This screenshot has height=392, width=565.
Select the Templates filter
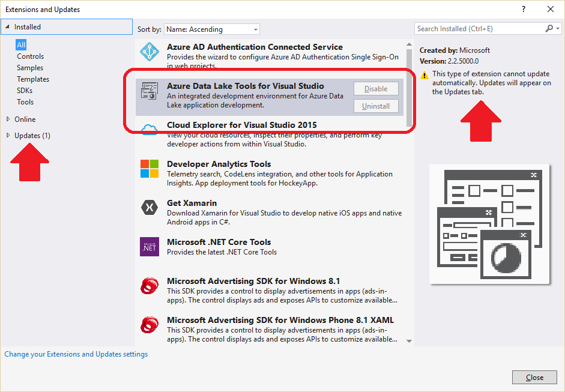(x=33, y=79)
